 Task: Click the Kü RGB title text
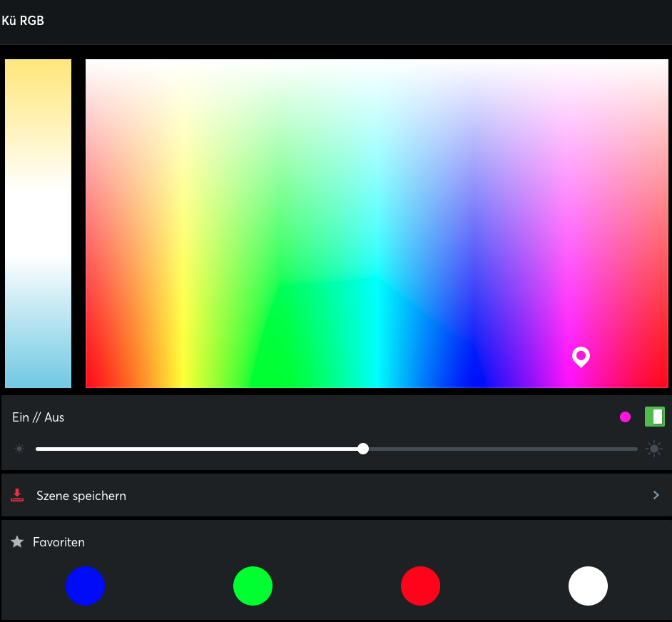click(23, 21)
